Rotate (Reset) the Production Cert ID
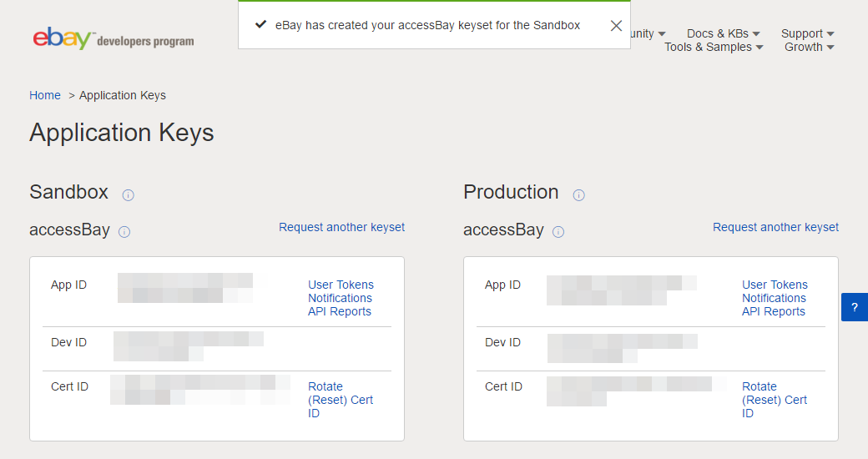868x459 pixels. click(x=775, y=400)
